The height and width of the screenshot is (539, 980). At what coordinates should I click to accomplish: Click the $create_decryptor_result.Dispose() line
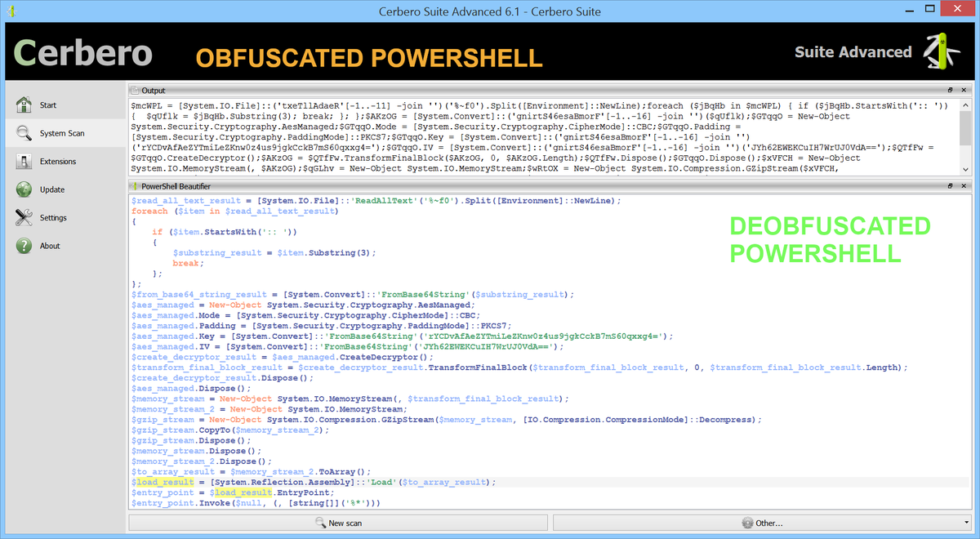222,378
